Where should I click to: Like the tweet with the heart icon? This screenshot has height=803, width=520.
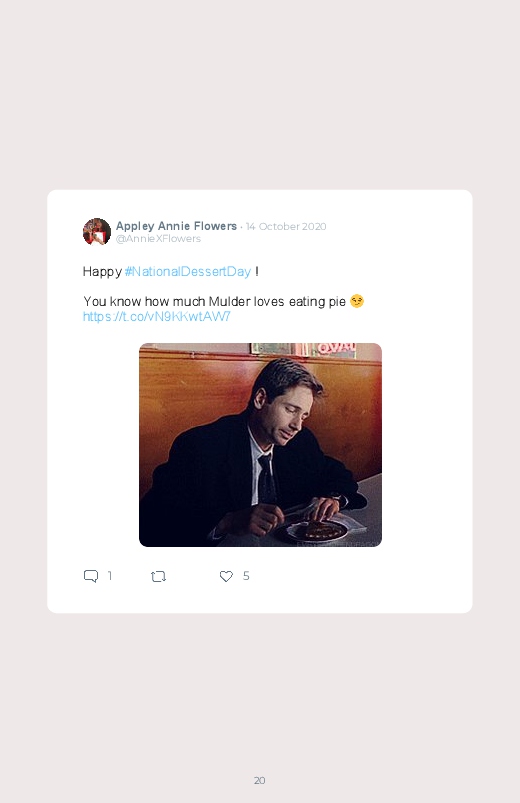(226, 576)
